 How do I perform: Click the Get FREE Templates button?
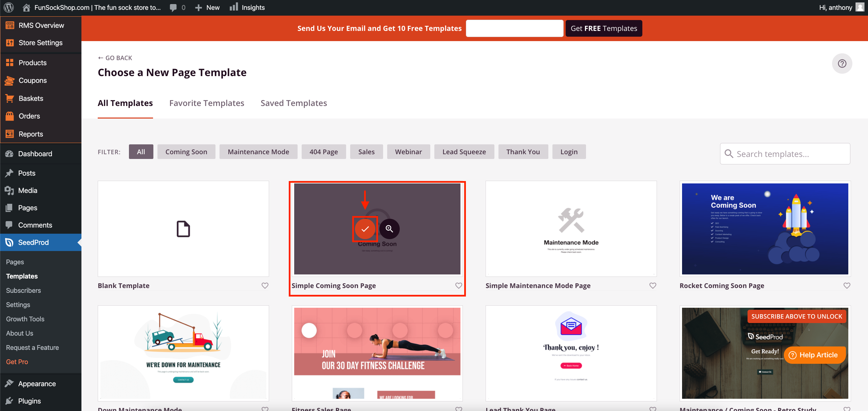coord(604,29)
